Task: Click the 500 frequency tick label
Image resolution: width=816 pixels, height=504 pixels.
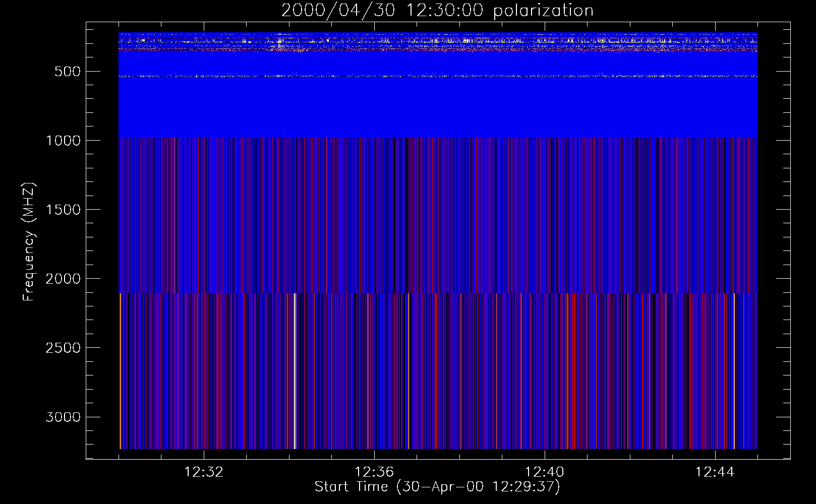Action: click(x=67, y=72)
